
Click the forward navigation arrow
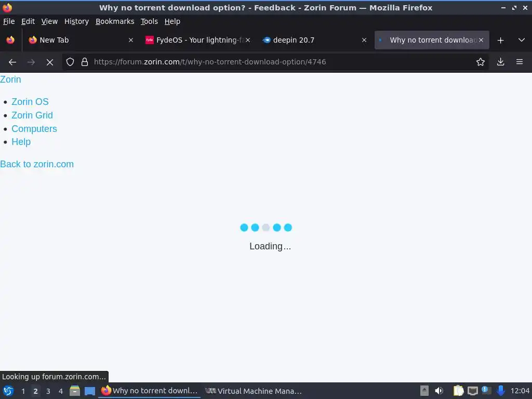(x=31, y=62)
